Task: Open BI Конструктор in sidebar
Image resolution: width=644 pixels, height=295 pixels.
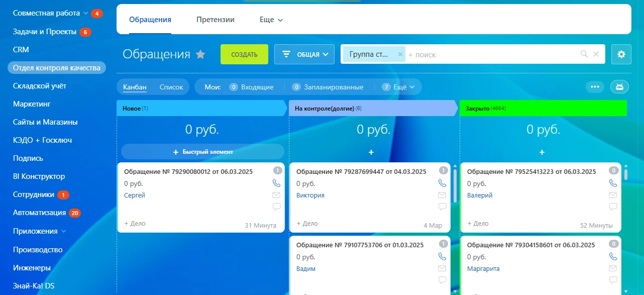Action: (39, 176)
